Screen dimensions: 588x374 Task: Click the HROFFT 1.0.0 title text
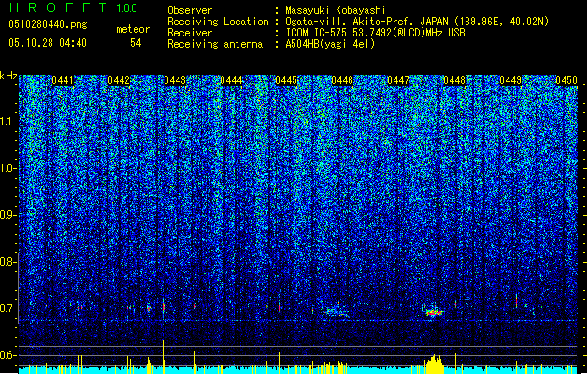click(74, 7)
